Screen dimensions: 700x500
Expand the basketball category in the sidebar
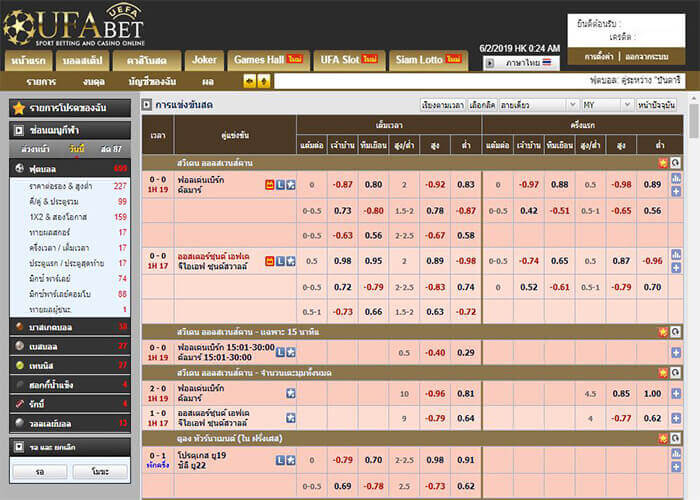pos(70,327)
